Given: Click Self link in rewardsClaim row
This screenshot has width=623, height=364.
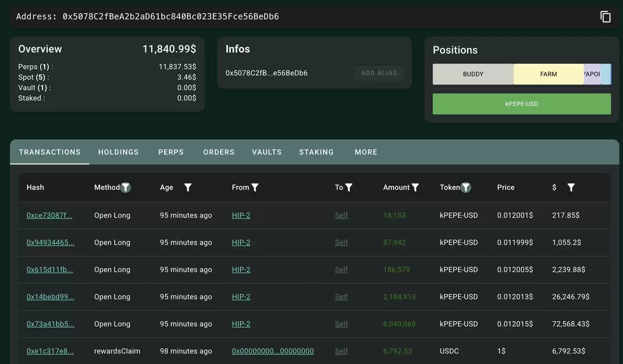Looking at the screenshot, I should [x=341, y=351].
